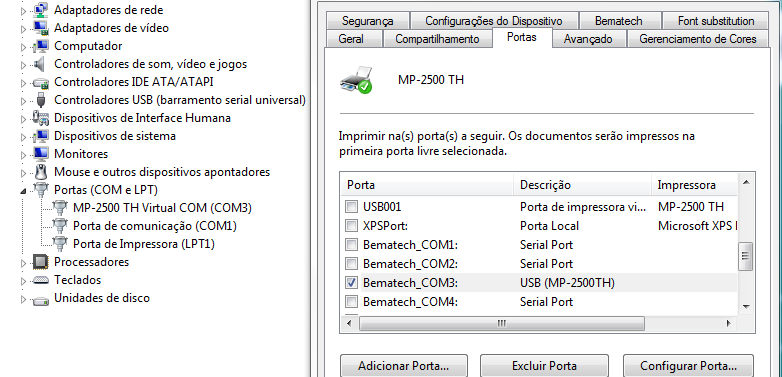Click the speaker icon for Controladores de som
Viewport: 782px width, 377px height.
[x=40, y=64]
